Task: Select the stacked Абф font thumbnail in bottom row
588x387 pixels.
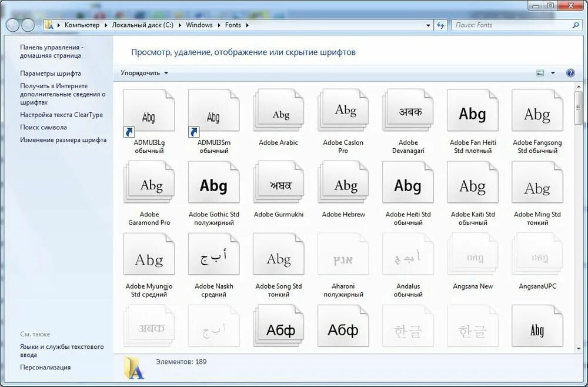Action: pos(278,326)
